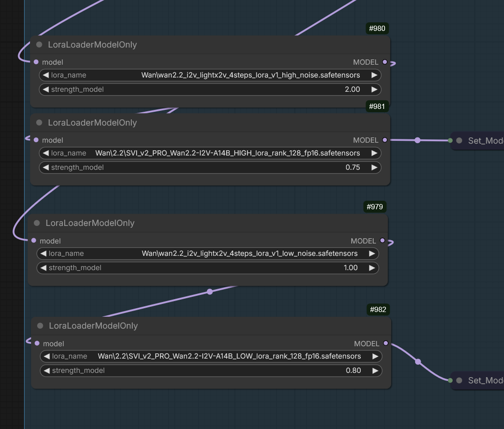Increase strength_model value of 0.75

374,167
